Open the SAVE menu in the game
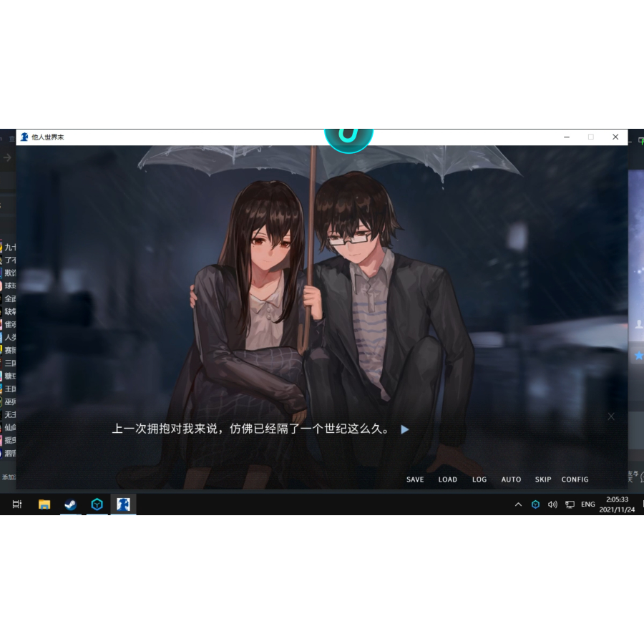Screen dimensions: 644x644 pos(415,479)
